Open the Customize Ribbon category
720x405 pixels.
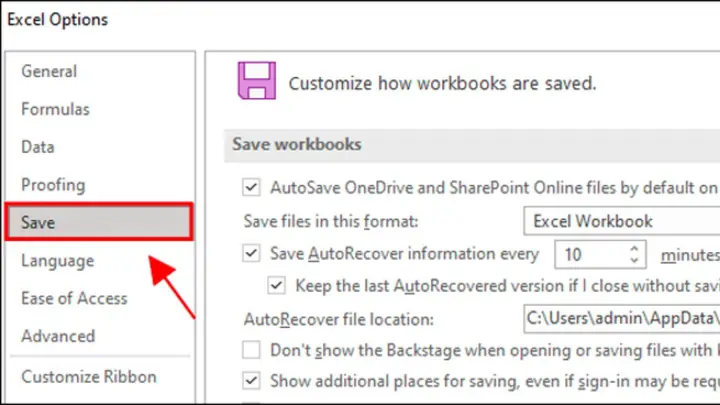tap(89, 377)
